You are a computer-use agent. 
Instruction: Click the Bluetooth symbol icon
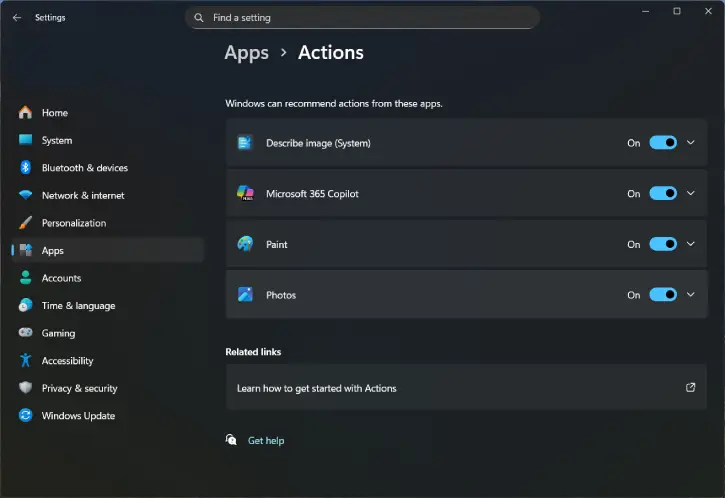pyautogui.click(x=25, y=167)
